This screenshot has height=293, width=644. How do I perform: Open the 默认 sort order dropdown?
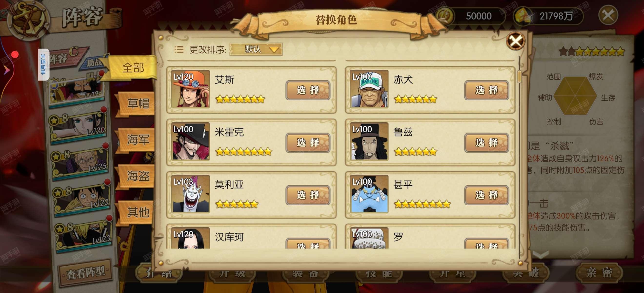[256, 49]
